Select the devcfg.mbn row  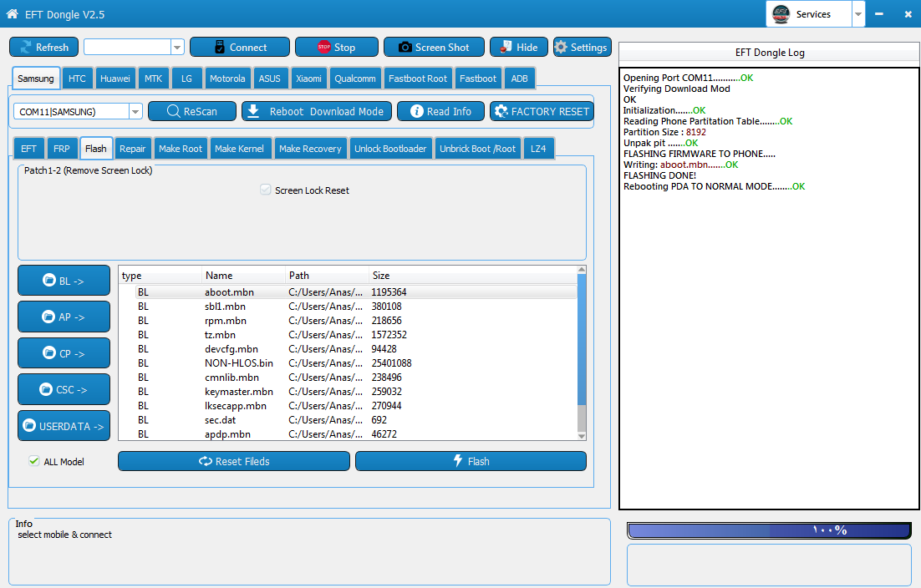pos(348,349)
